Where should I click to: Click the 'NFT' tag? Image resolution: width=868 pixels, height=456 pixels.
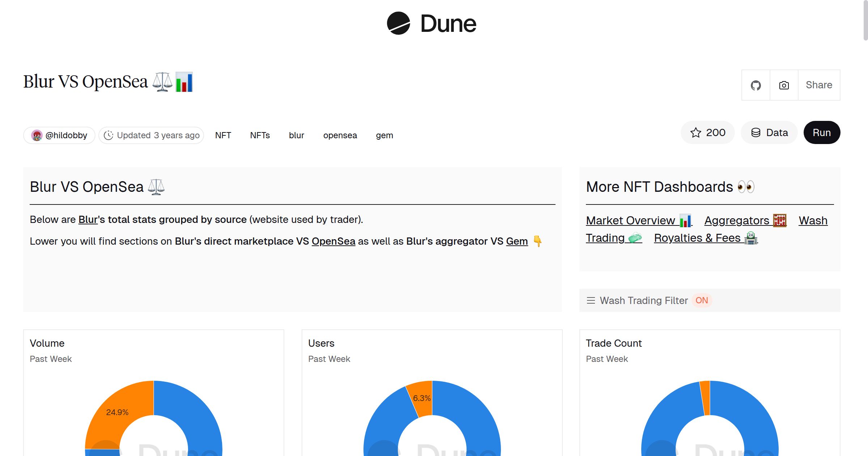pyautogui.click(x=223, y=135)
